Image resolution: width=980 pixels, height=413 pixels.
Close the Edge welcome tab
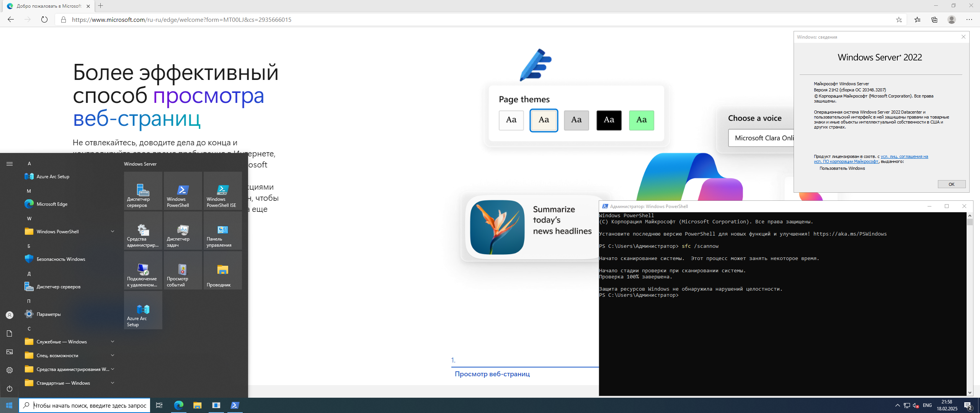pyautogui.click(x=88, y=6)
